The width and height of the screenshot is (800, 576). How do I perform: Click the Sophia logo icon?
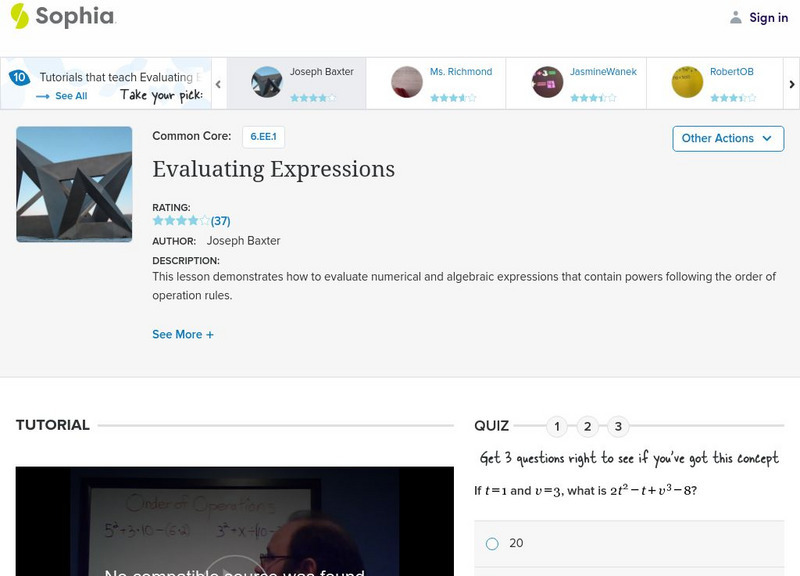(20, 16)
